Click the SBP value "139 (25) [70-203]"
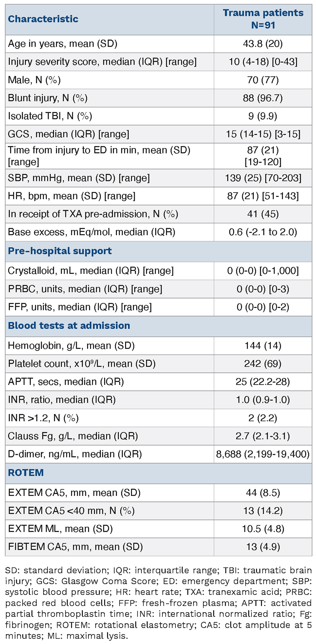Viewport: 316px width, 644px height. (x=263, y=178)
